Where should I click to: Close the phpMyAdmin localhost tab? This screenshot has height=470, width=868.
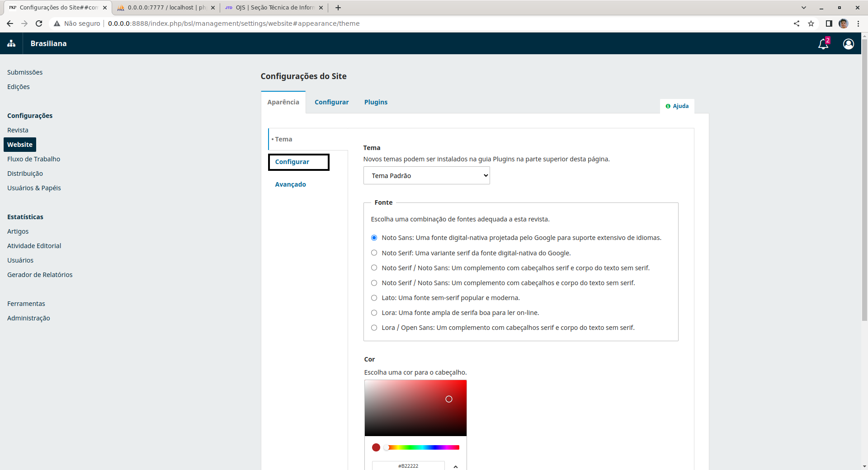[x=213, y=8]
